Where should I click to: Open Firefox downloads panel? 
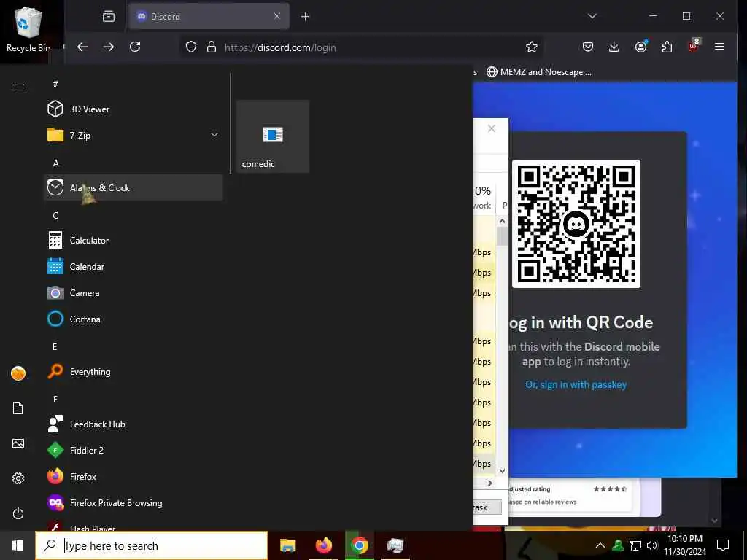(614, 47)
